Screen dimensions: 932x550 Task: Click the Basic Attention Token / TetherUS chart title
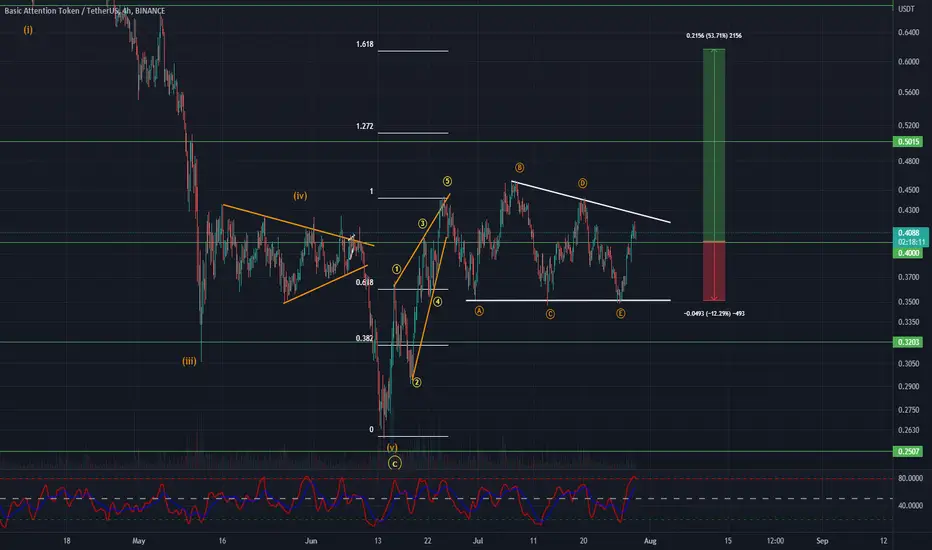(x=85, y=11)
